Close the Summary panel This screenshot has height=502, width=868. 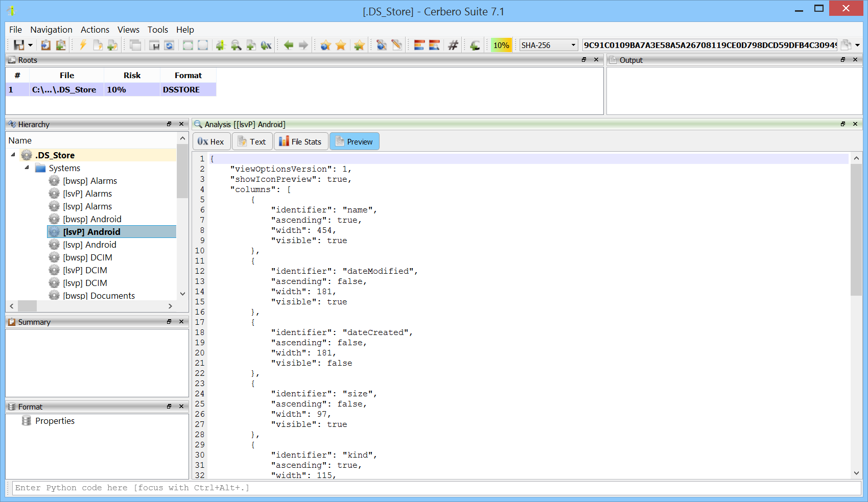pyautogui.click(x=181, y=321)
